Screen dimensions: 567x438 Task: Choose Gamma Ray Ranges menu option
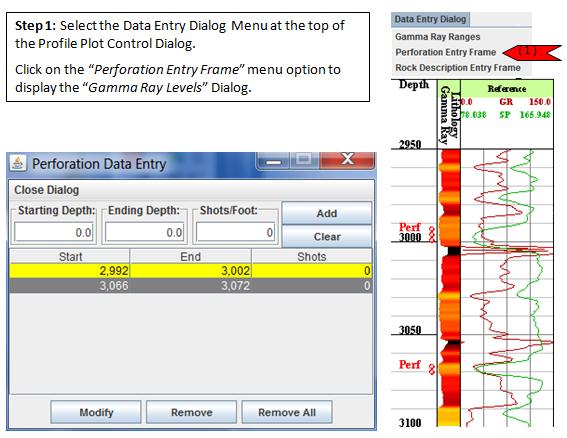click(x=438, y=37)
